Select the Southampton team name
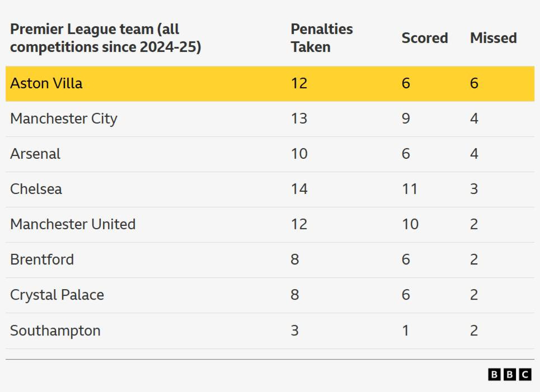 point(55,330)
